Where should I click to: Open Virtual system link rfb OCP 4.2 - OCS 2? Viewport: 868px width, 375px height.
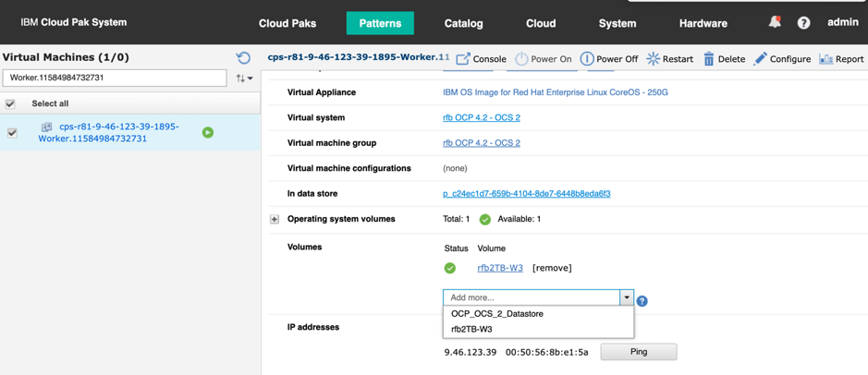481,118
